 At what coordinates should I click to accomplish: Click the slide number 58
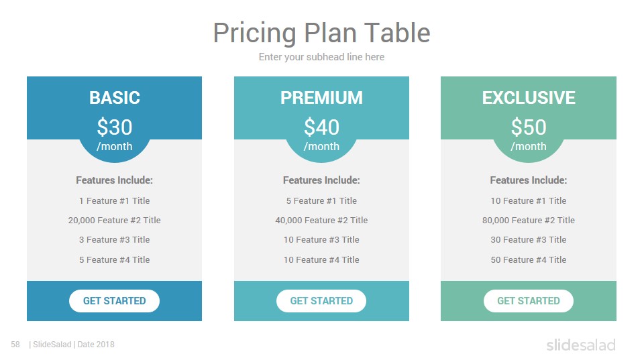point(15,345)
